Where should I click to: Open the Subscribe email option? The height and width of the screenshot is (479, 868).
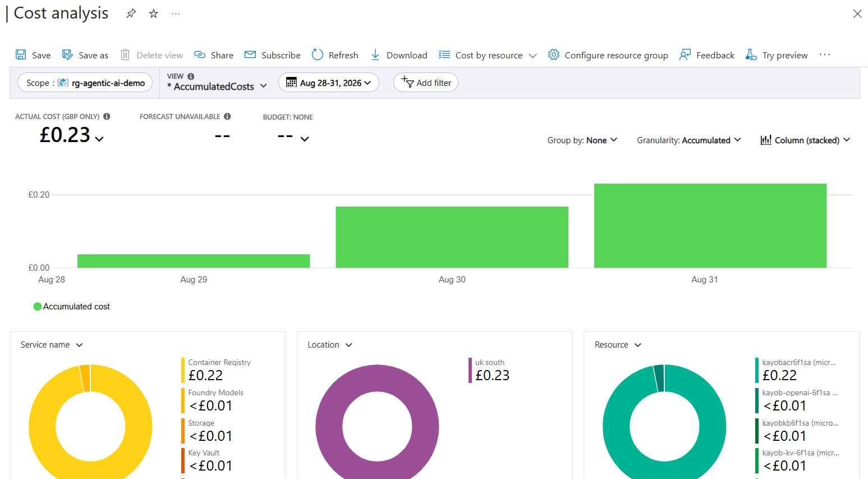pos(273,54)
